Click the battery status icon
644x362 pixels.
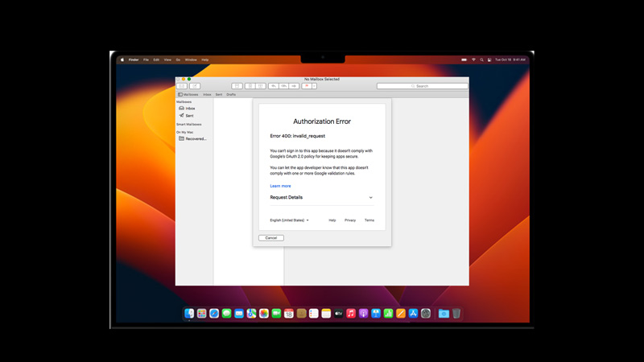tap(464, 60)
